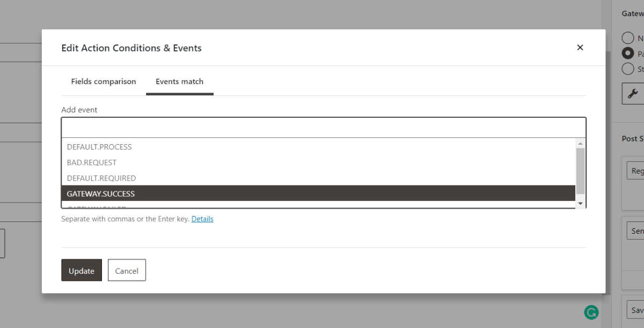Click the Update button
Image resolution: width=644 pixels, height=328 pixels.
81,270
